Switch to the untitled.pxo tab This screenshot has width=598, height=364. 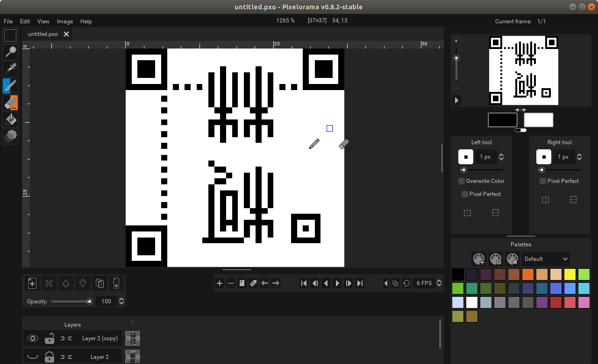tap(43, 34)
